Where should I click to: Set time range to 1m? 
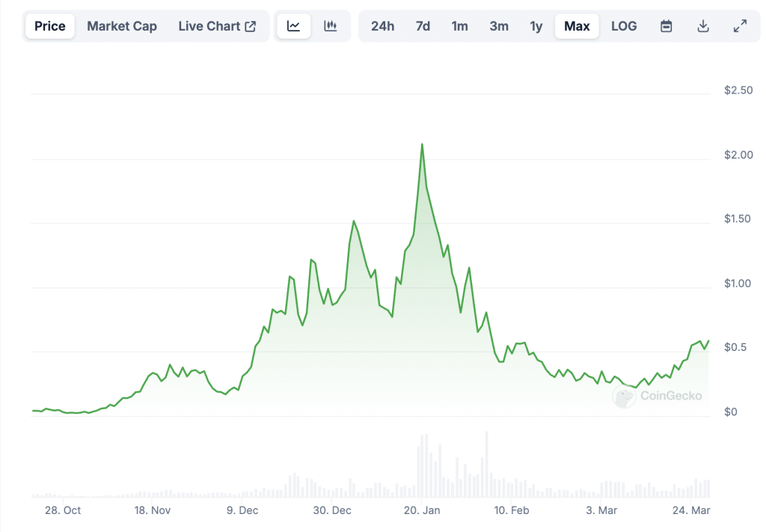click(460, 26)
